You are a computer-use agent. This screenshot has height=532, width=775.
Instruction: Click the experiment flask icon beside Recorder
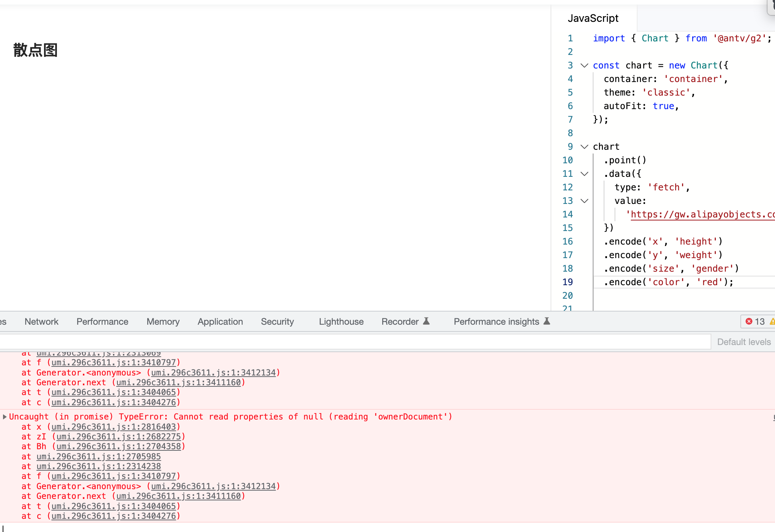[x=426, y=321]
